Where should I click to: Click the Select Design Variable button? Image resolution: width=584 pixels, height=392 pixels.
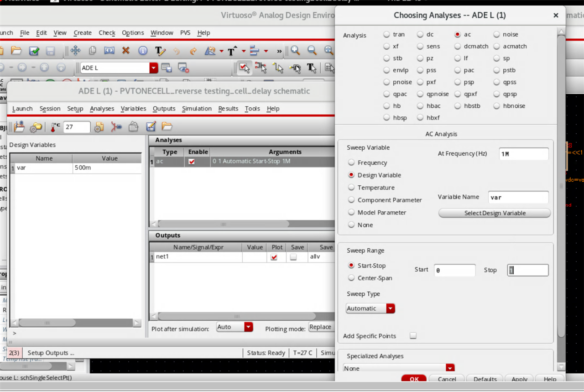[495, 213]
